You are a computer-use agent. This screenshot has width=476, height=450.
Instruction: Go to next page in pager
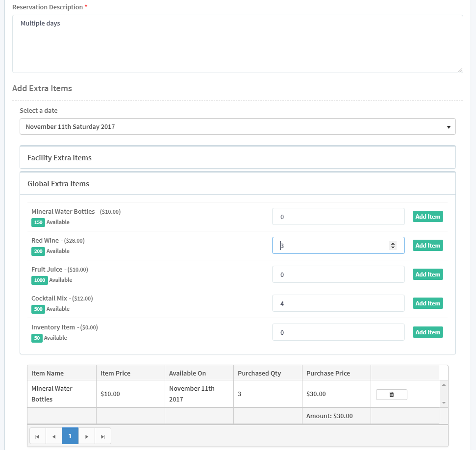pyautogui.click(x=87, y=436)
